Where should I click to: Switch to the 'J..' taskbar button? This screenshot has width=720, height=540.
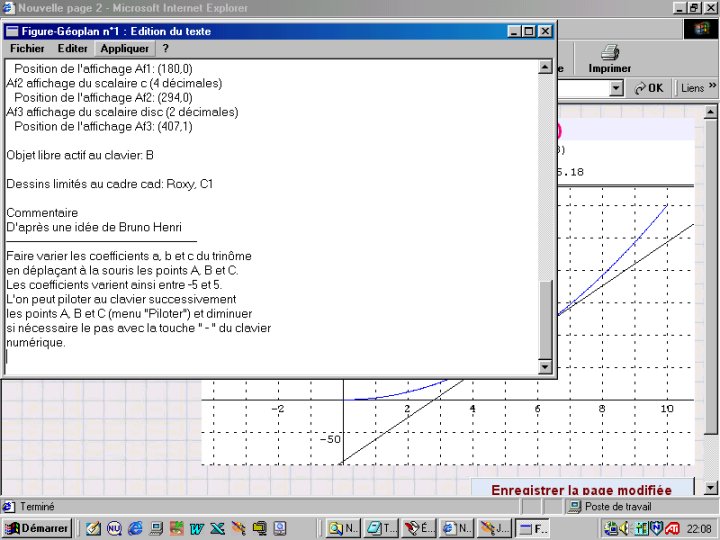[x=495, y=528]
